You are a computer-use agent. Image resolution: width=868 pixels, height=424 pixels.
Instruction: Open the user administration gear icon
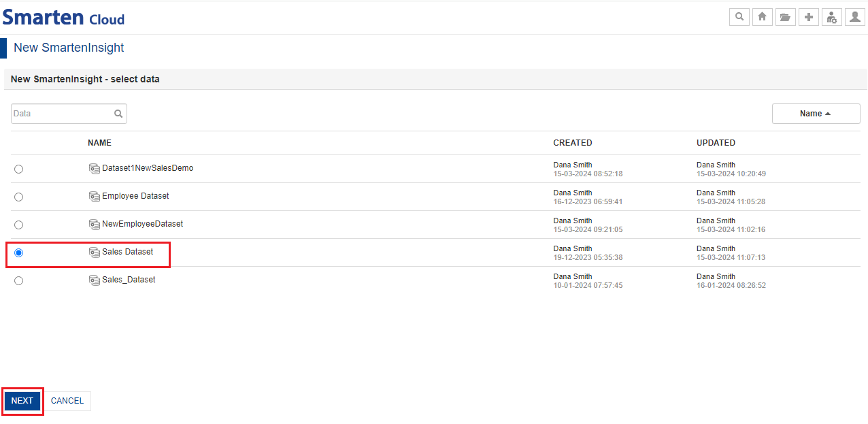(x=831, y=17)
